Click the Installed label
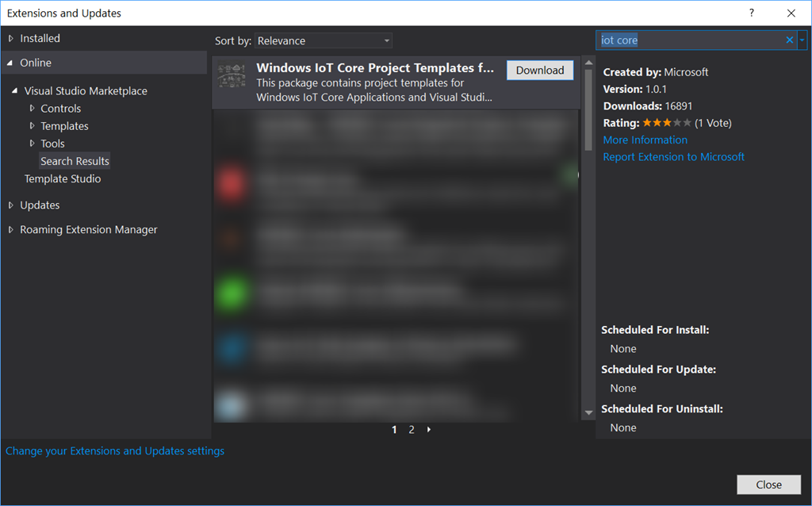This screenshot has width=812, height=506. (x=40, y=38)
